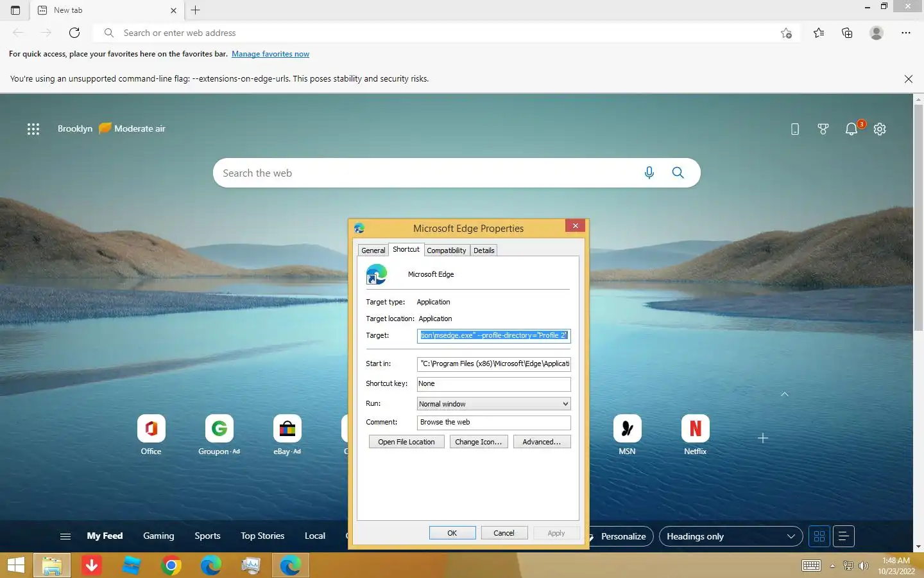Viewport: 924px width, 578px height.
Task: Collapse quick links with chevron up
Action: point(785,394)
